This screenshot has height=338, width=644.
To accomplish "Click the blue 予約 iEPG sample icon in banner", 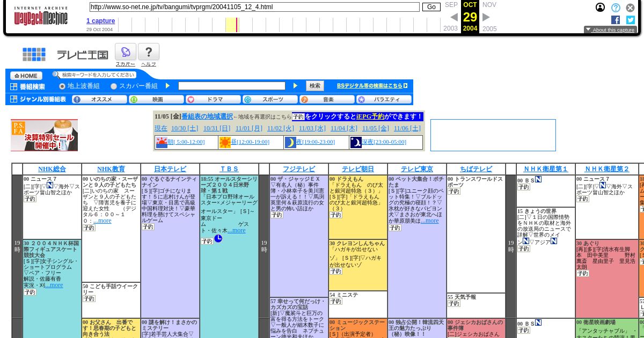I will pyautogui.click(x=298, y=116).
